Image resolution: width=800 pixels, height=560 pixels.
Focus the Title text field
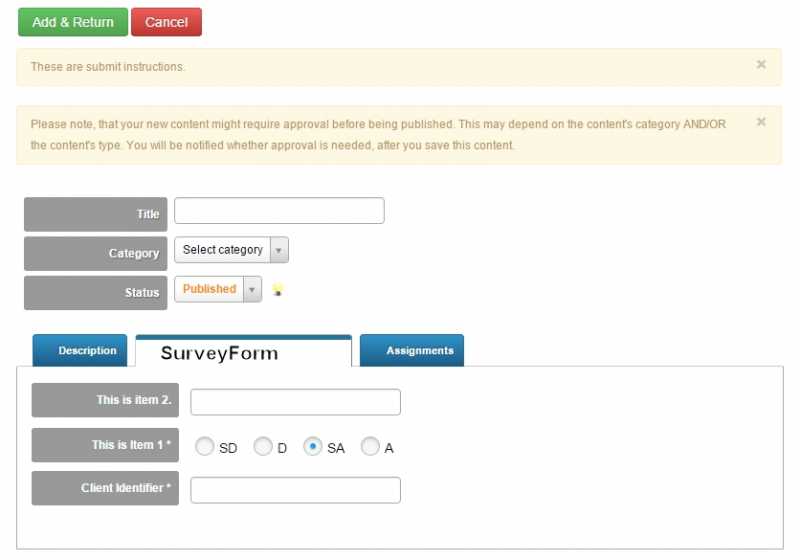pos(279,211)
